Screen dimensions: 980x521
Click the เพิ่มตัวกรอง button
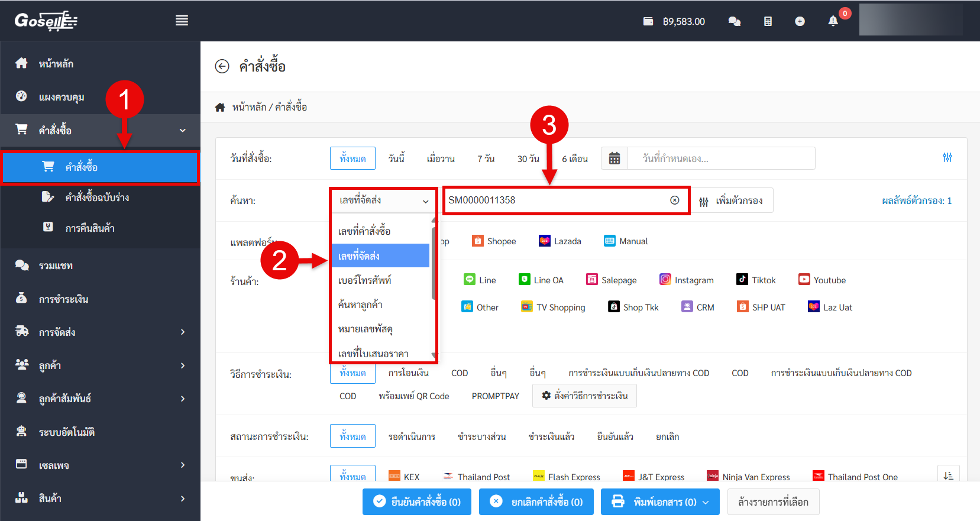(732, 201)
